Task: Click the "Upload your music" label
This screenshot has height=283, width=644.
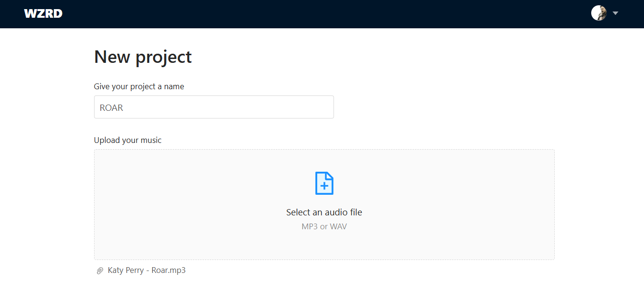Action: 128,140
